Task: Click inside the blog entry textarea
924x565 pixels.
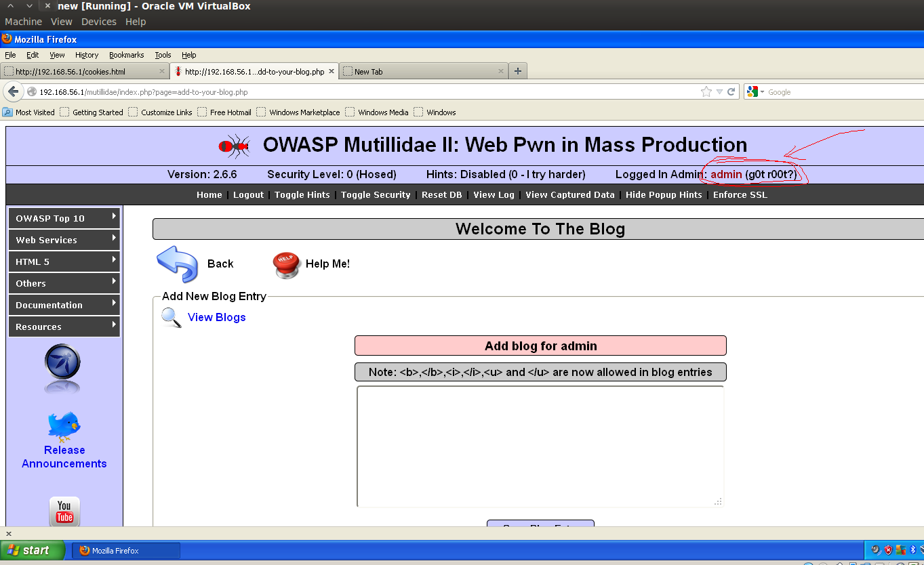Action: tap(540, 446)
